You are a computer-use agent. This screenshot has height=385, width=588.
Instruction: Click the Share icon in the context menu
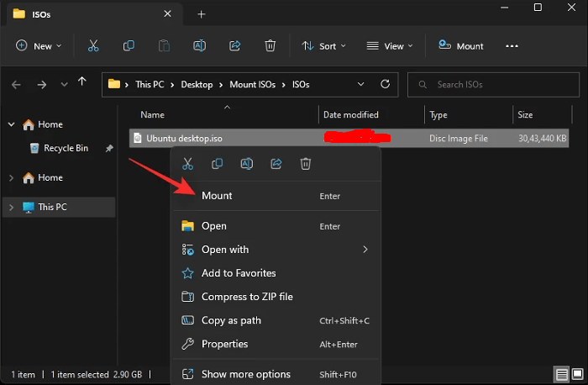(276, 164)
